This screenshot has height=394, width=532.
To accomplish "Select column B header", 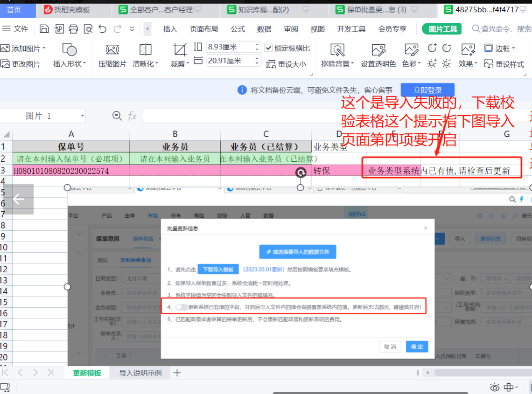I will coord(175,134).
